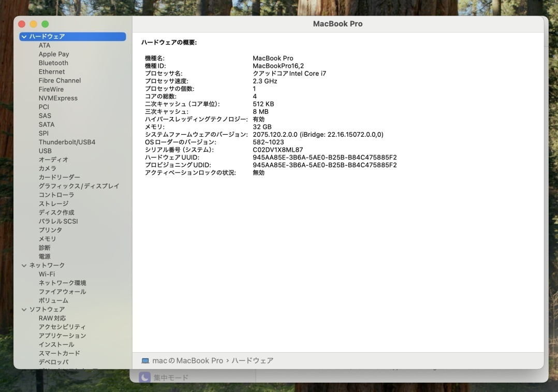Collapse the ネットワーク section chevron
Screen dimensions: 558x392
24,266
